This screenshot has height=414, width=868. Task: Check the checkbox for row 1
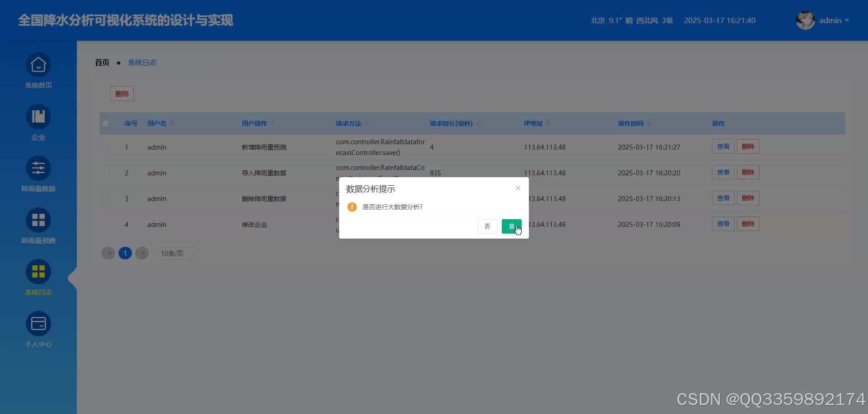[x=105, y=147]
